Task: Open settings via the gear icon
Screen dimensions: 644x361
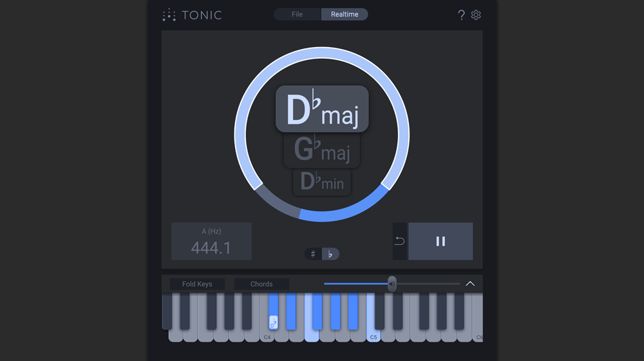Action: tap(476, 15)
